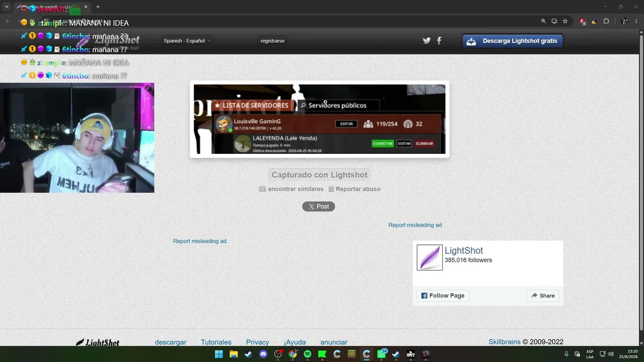Screen dimensions: 644x362
Task: Open the Skillbrains footer link
Action: (x=505, y=342)
